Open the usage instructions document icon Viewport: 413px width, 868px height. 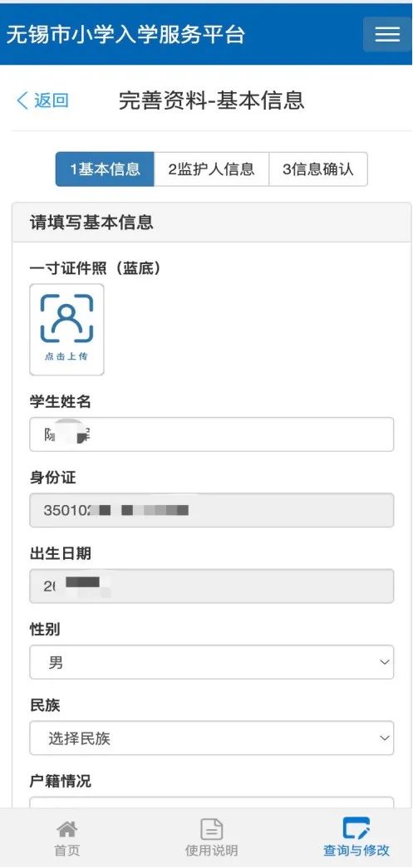point(211,829)
